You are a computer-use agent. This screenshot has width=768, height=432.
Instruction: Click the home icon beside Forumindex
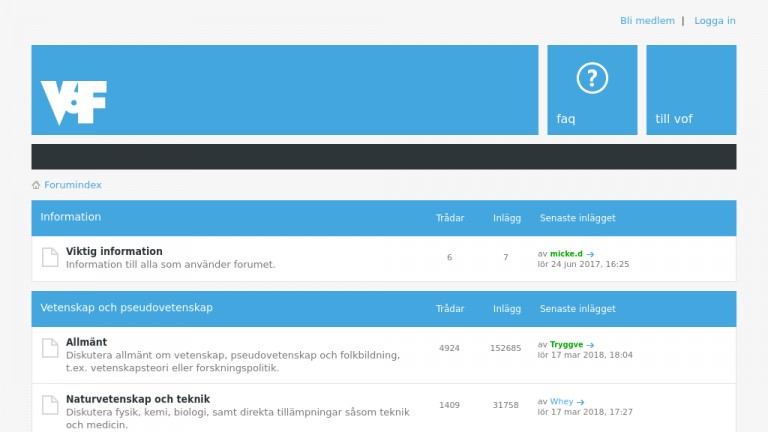36,185
